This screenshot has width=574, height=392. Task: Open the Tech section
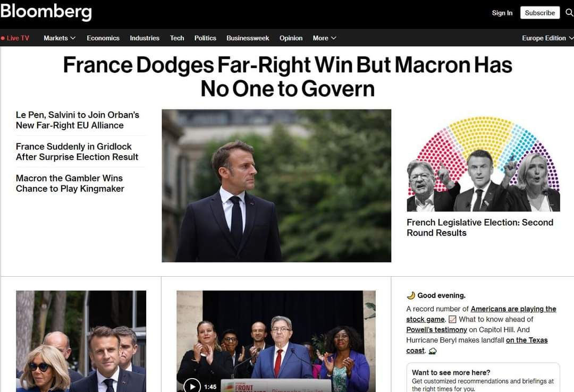tap(177, 38)
